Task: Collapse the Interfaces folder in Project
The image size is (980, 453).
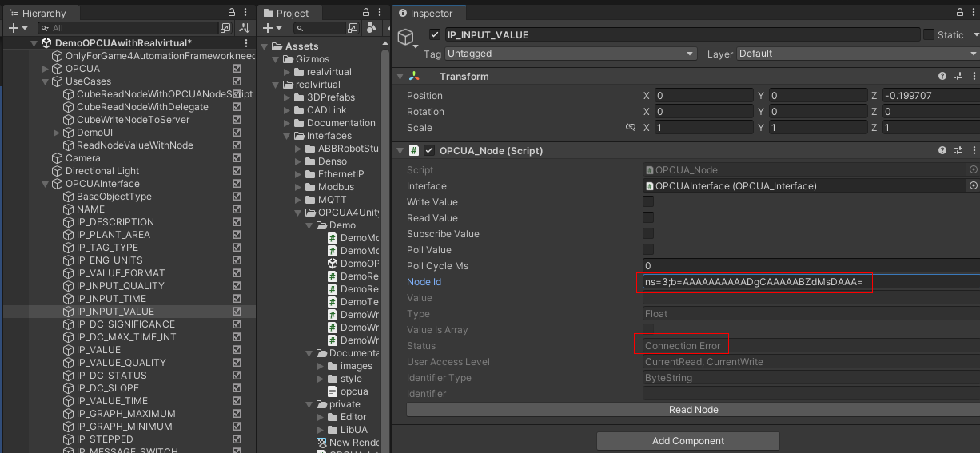Action: pyautogui.click(x=289, y=136)
